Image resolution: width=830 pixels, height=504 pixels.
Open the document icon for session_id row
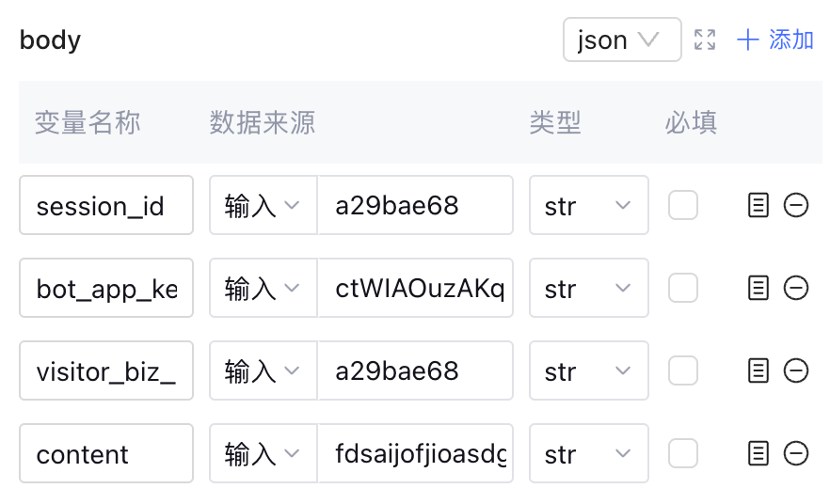pos(758,205)
